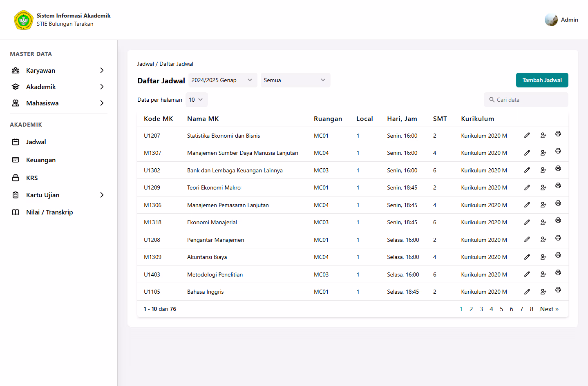Viewport: 588px width, 386px height.
Task: Click the add-user icon for Akuntansi Biaya
Action: [543, 257]
